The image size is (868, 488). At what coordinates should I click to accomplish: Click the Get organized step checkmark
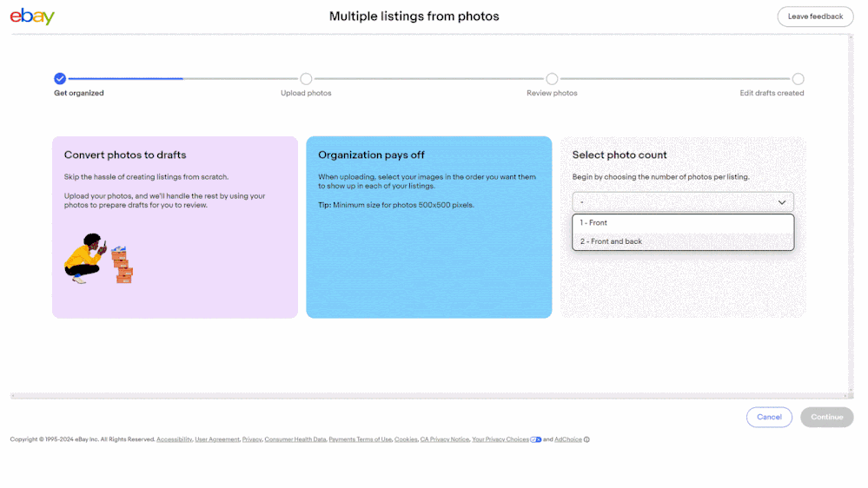point(60,79)
